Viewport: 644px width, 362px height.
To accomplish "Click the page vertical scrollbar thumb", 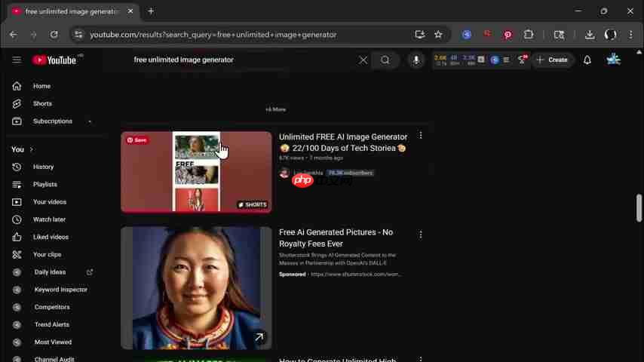I will click(x=639, y=208).
